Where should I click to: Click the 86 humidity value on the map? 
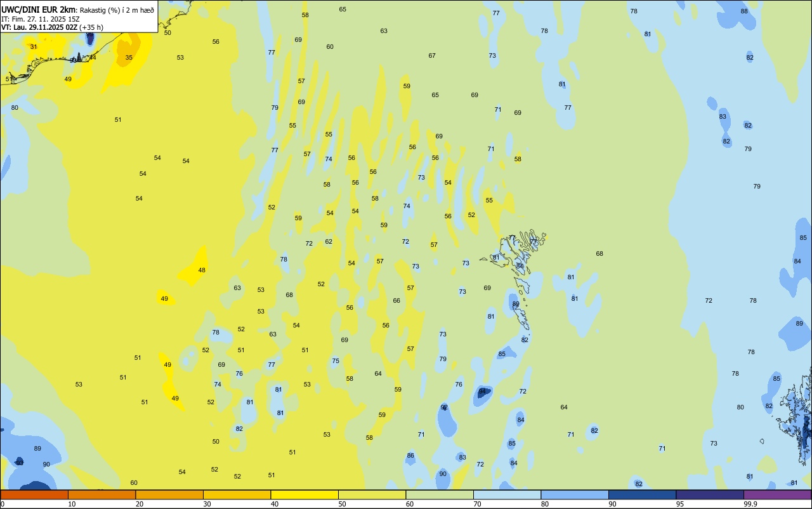pyautogui.click(x=410, y=456)
